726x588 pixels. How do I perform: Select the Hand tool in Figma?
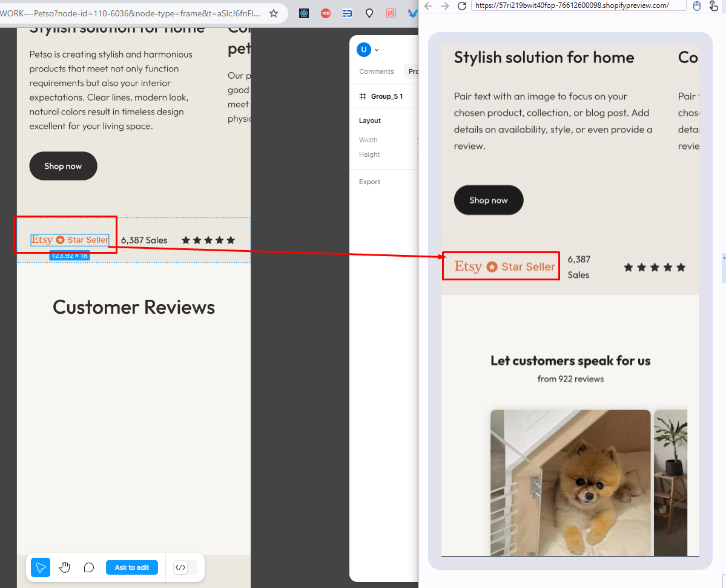click(65, 567)
